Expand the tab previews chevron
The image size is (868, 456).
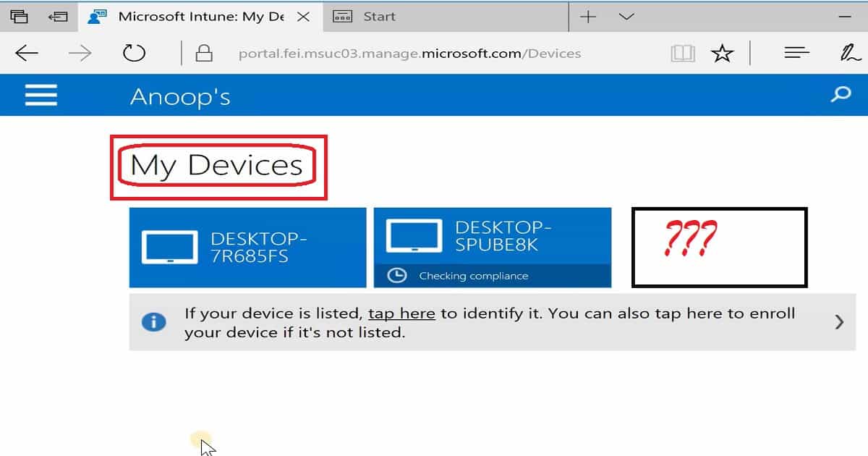click(x=626, y=17)
